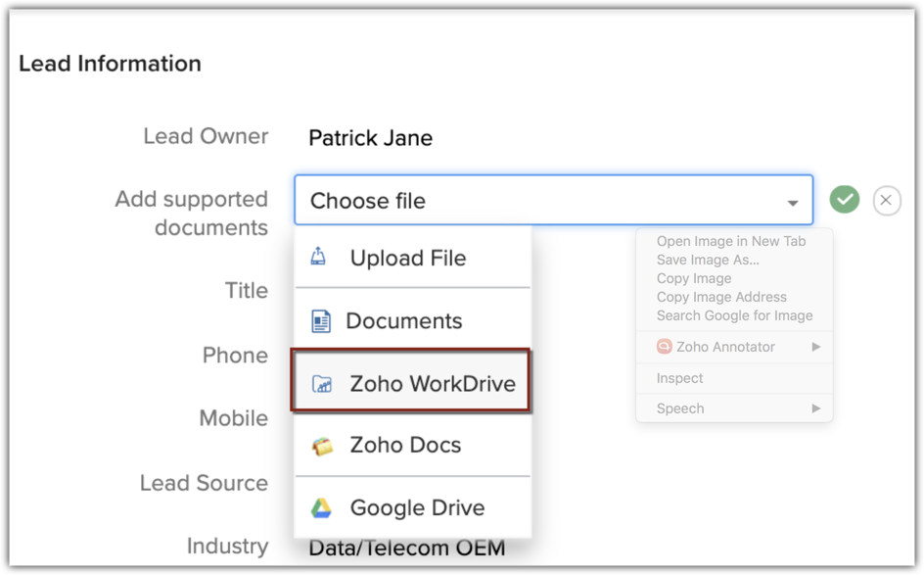924x575 pixels.
Task: Choose Open Image in New Tab
Action: click(730, 241)
